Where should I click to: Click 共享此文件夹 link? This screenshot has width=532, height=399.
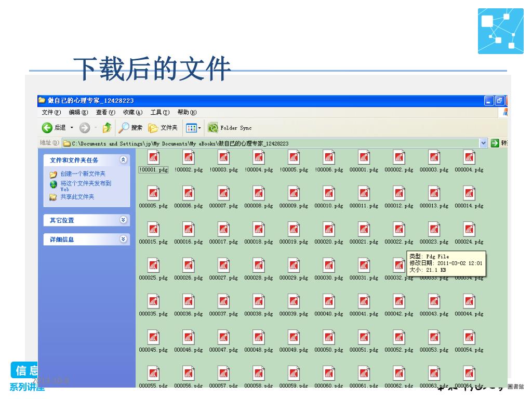[x=77, y=197]
